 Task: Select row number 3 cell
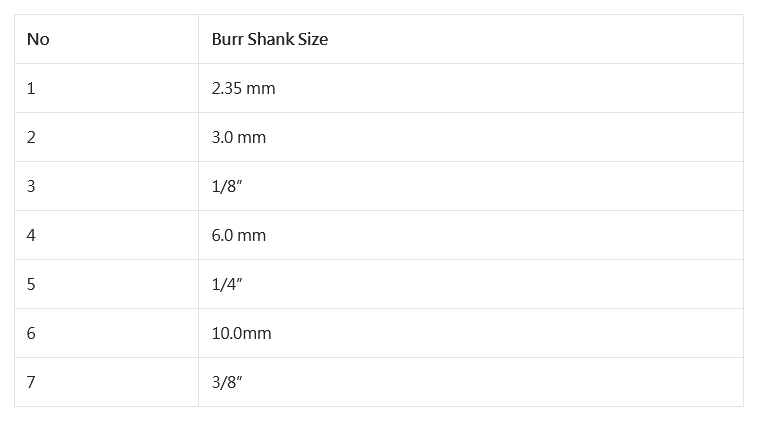point(106,186)
